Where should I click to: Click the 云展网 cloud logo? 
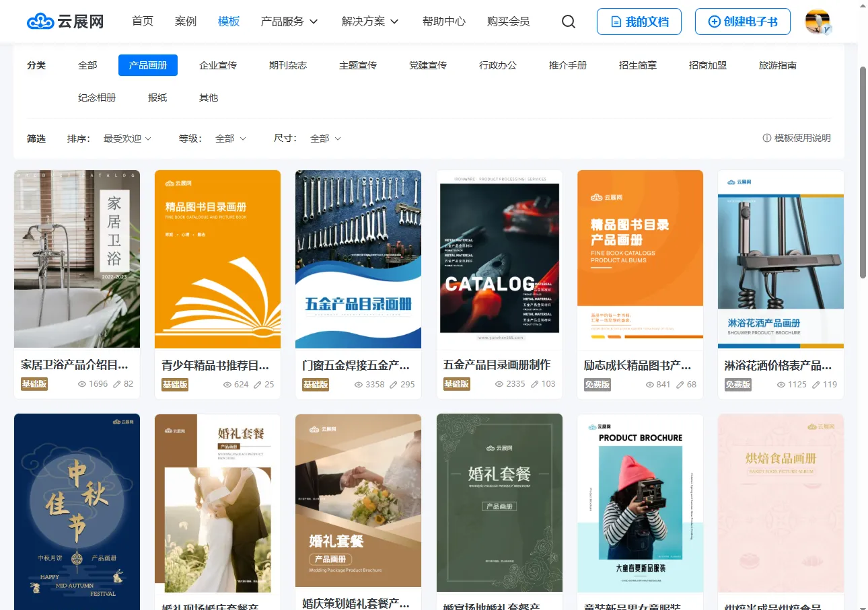pyautogui.click(x=65, y=22)
